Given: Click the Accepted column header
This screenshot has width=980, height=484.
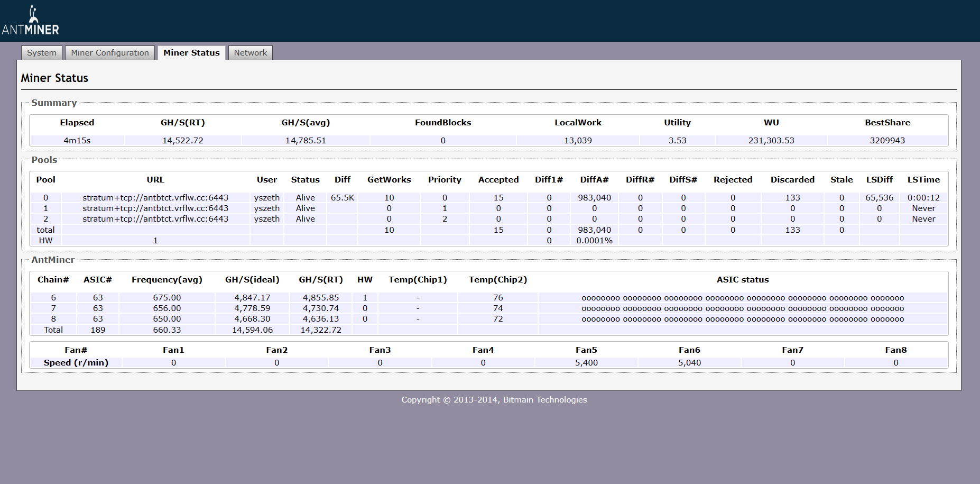Looking at the screenshot, I should (498, 180).
